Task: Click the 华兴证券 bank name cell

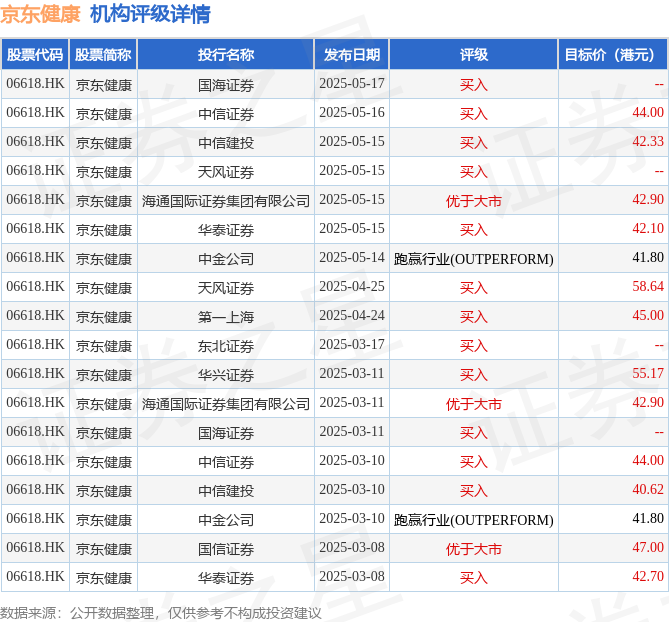Action: coord(226,375)
